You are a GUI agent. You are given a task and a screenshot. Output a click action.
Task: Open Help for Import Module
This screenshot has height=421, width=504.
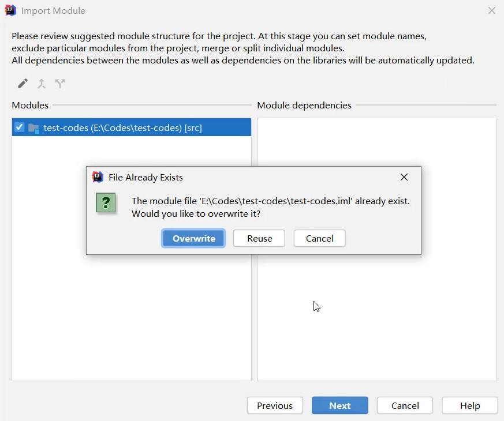click(x=469, y=405)
